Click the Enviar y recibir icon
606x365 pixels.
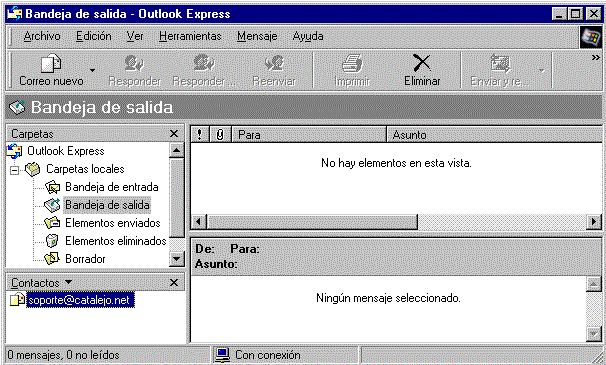point(500,63)
